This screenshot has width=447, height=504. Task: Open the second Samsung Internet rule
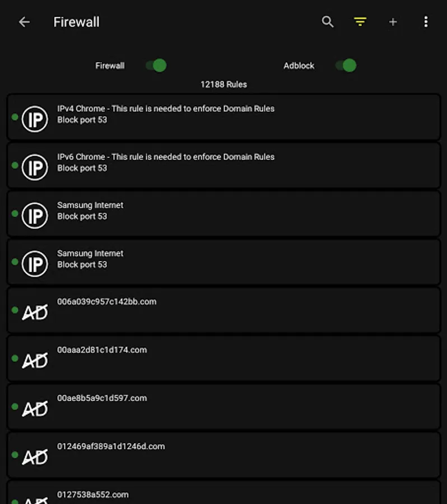(x=223, y=262)
